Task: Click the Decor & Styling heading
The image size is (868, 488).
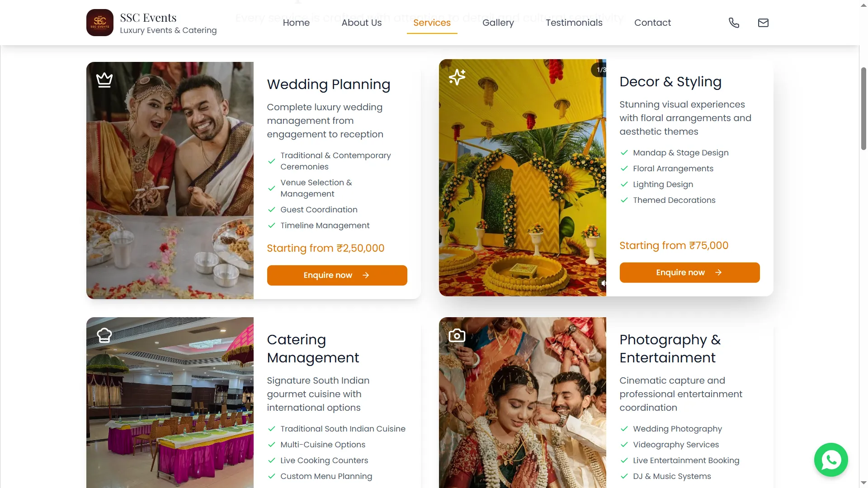Action: 670,82
